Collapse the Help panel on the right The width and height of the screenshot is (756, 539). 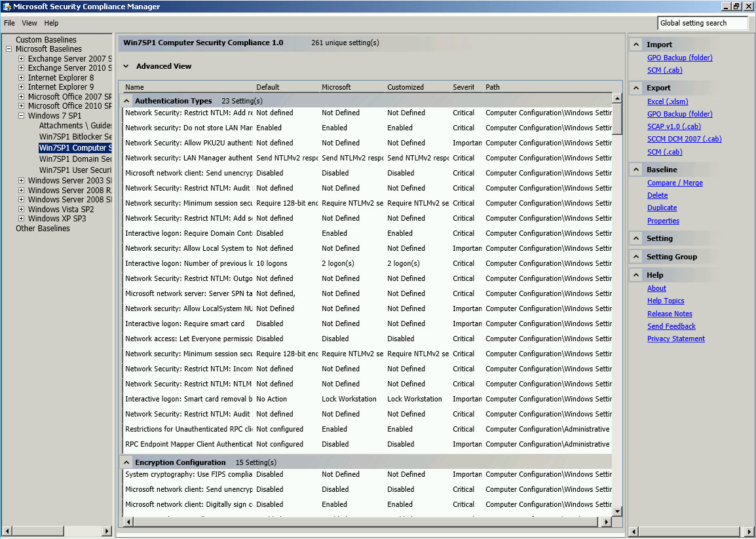click(x=635, y=274)
